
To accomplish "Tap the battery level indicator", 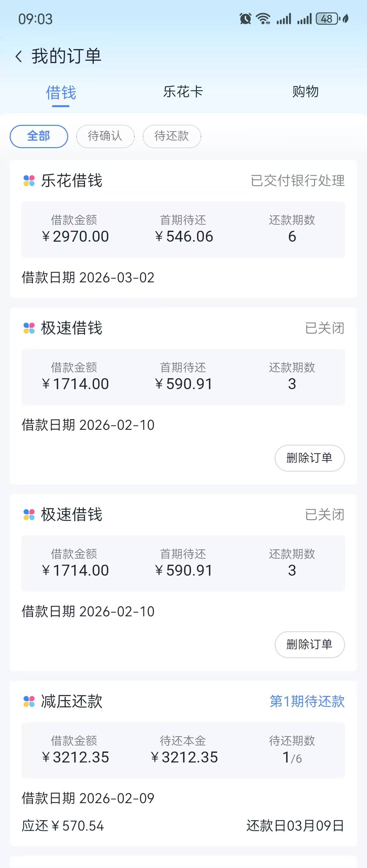I will pyautogui.click(x=327, y=19).
